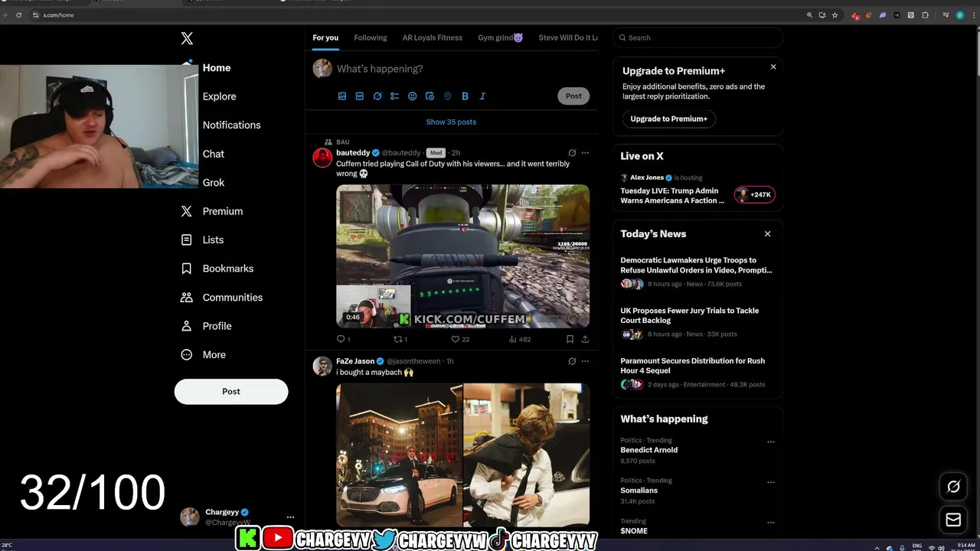Open floating Grok button
This screenshot has width=980, height=551.
point(953,487)
